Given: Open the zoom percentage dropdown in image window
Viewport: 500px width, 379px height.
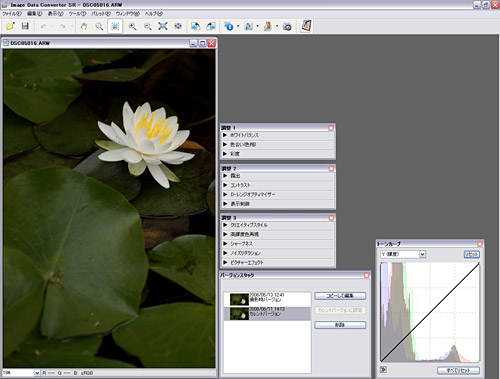Looking at the screenshot, I should [x=37, y=373].
